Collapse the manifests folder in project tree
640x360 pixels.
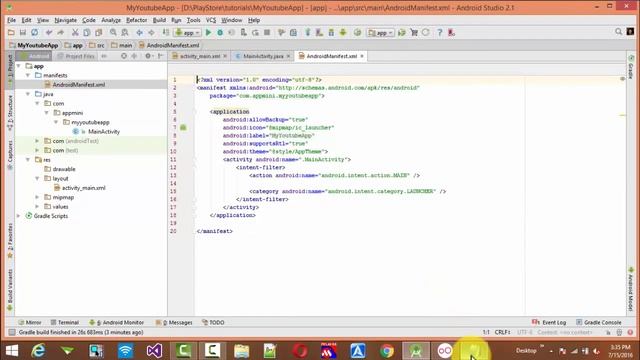click(x=28, y=75)
